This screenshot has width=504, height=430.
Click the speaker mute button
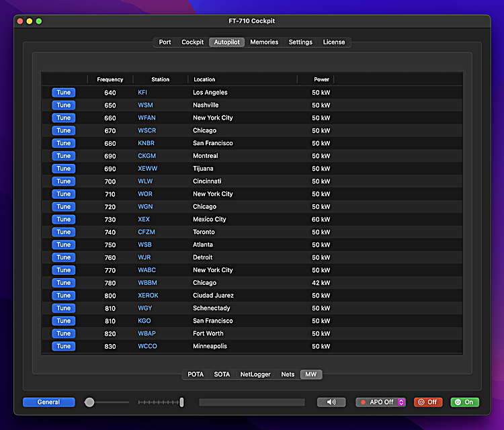[331, 402]
